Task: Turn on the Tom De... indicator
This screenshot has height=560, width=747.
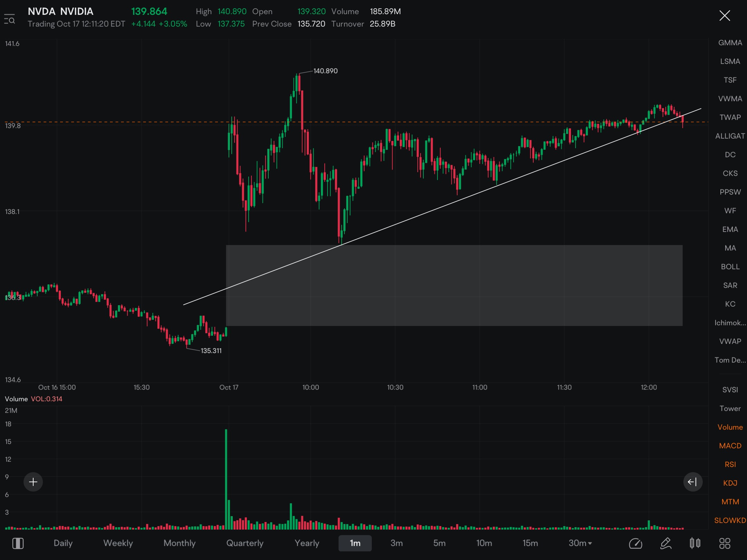Action: (x=730, y=360)
